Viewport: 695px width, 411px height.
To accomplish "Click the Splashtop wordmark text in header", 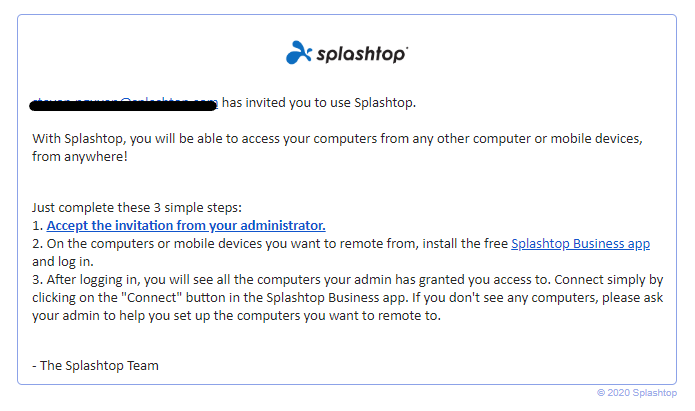I will [360, 55].
